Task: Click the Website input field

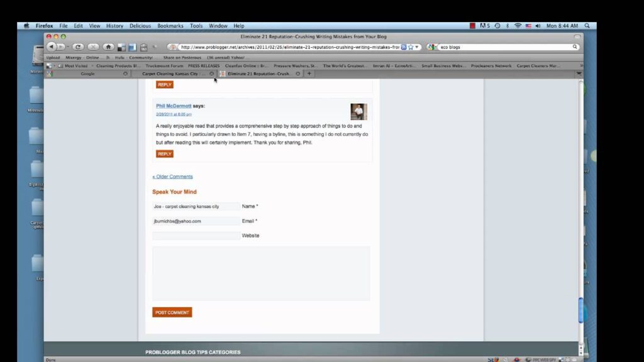Action: point(196,236)
